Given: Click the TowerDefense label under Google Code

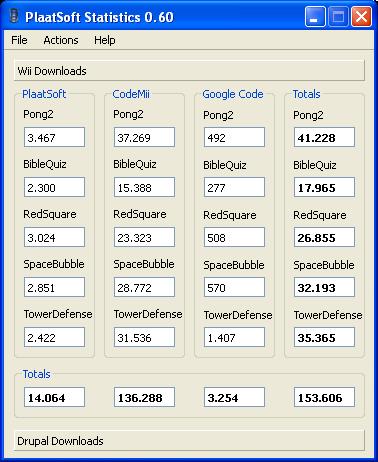Looking at the screenshot, I should (x=238, y=315).
